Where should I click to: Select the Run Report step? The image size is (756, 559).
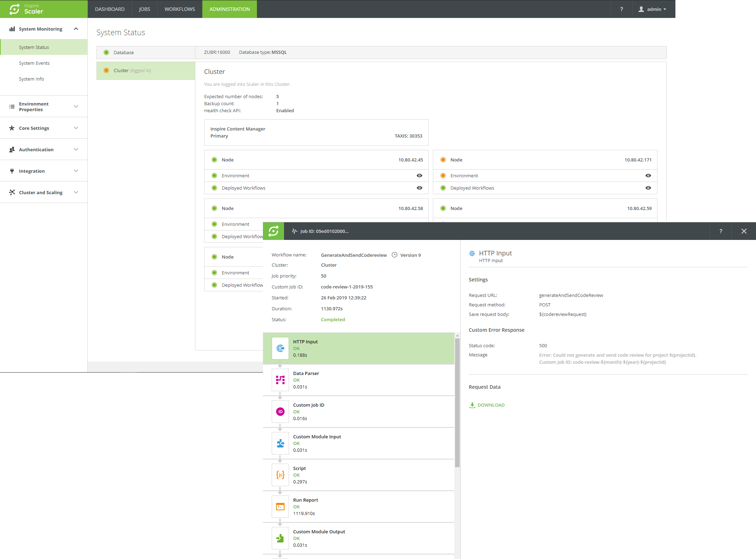coord(359,507)
